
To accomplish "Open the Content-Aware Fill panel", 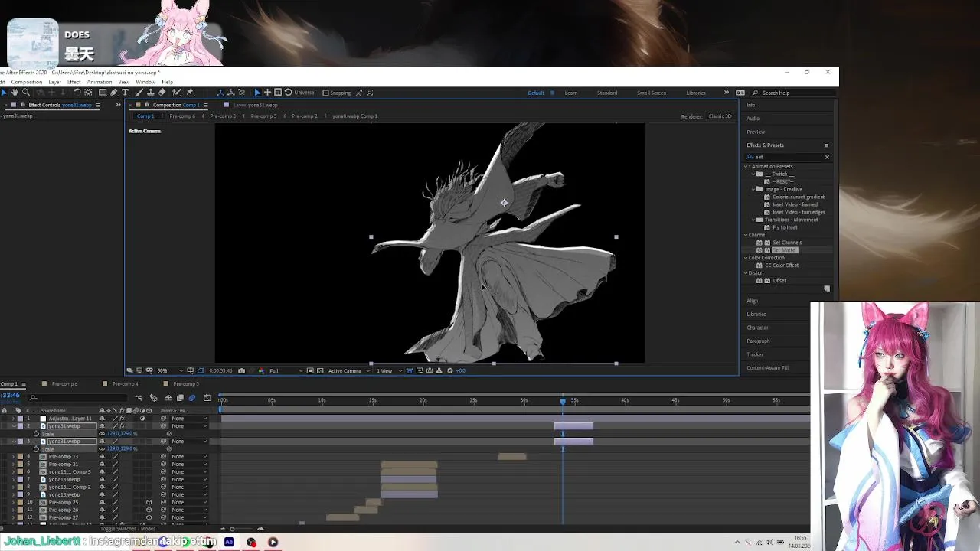I will pos(768,368).
